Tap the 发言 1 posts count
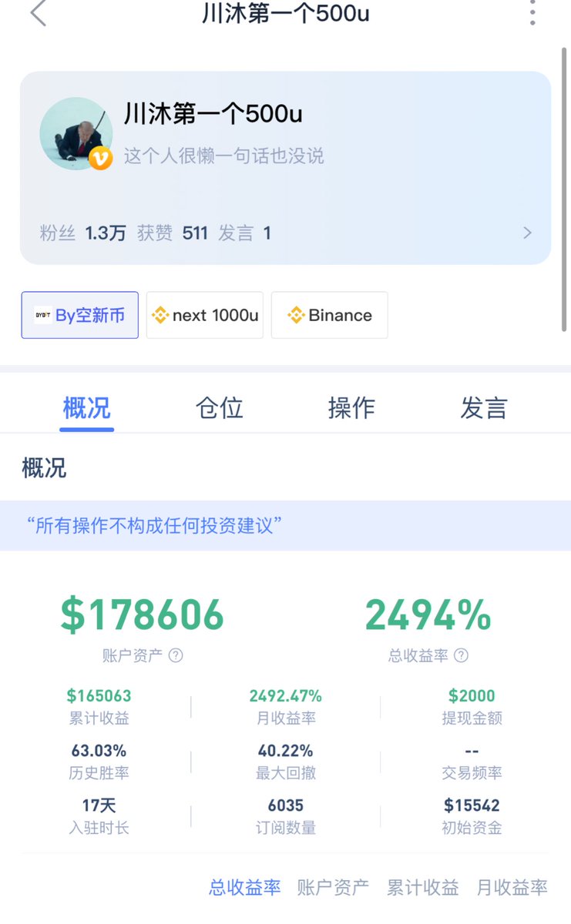Image resolution: width=571 pixels, height=924 pixels. click(244, 233)
